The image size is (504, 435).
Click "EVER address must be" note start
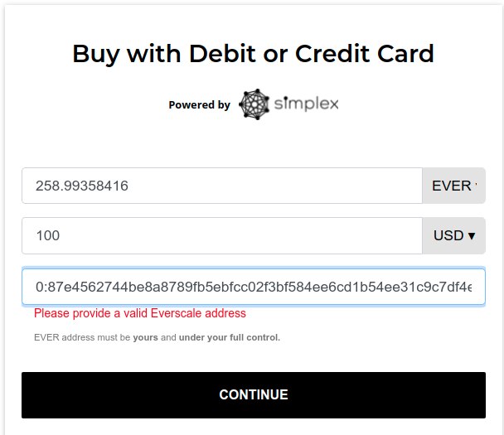(x=82, y=337)
